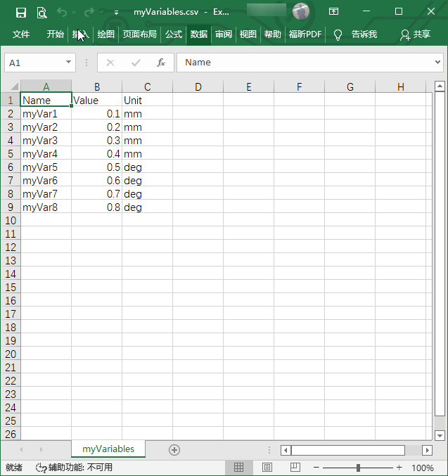Open the Redo history dropdown arrow
Screen dimensions: 448x476
[101, 12]
